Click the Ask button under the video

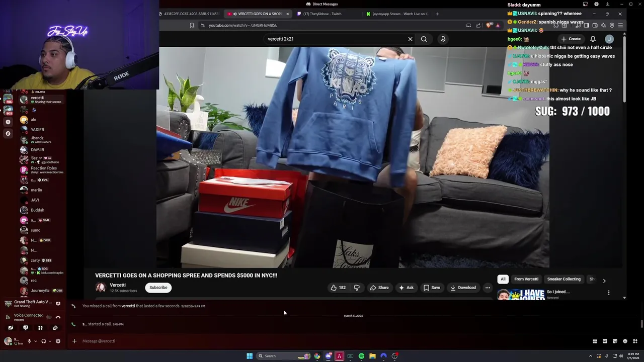406,288
